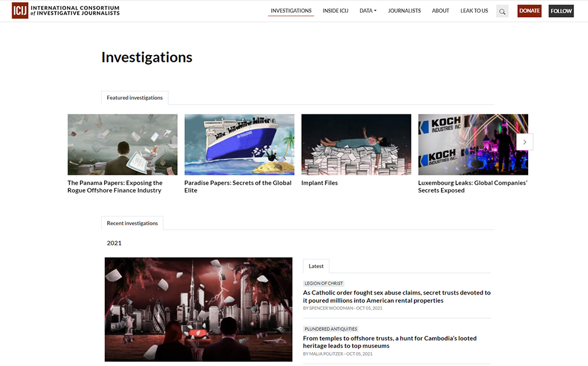Image resolution: width=588 pixels, height=366 pixels.
Task: Select the Recent investigations tab
Action: (x=132, y=223)
